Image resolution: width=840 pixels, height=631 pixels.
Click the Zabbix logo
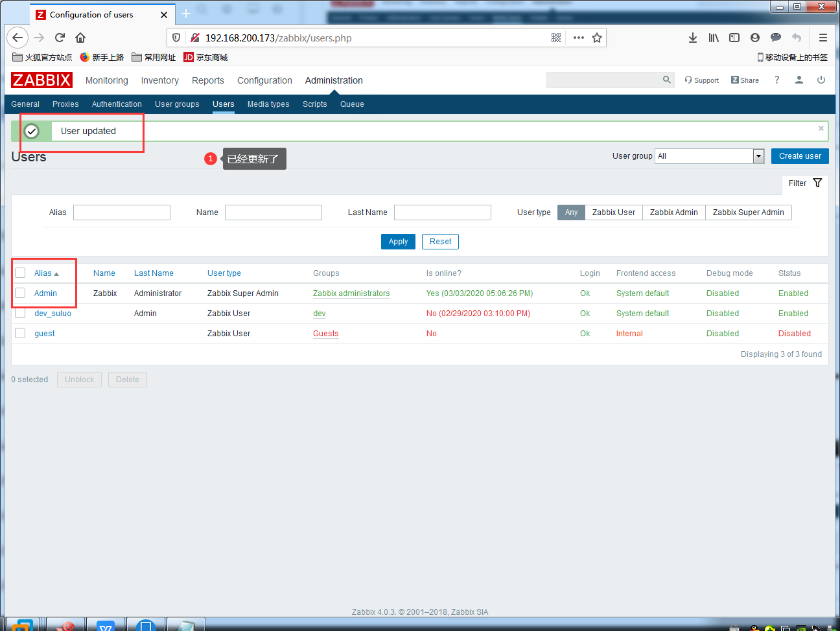pos(41,80)
